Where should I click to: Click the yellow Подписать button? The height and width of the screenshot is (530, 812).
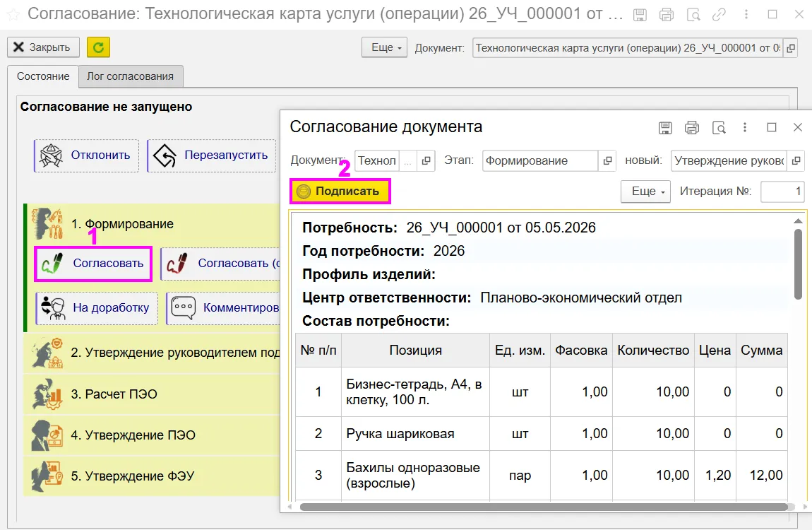340,192
